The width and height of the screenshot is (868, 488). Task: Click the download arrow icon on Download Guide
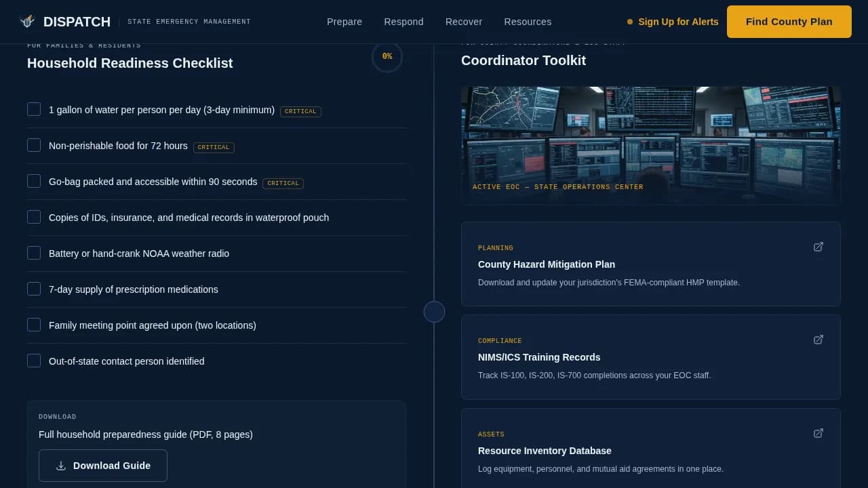[x=61, y=466]
